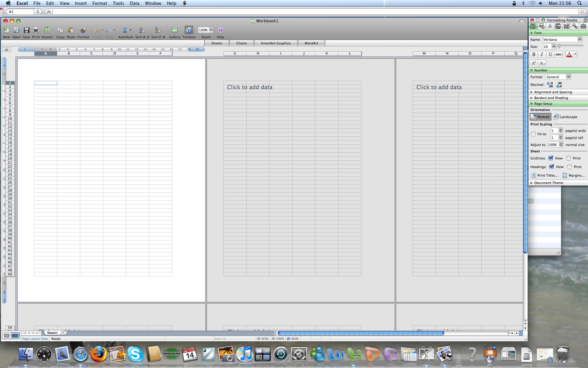588x368 pixels.
Task: Click the AutoSum sigma icon
Action: pos(125,30)
